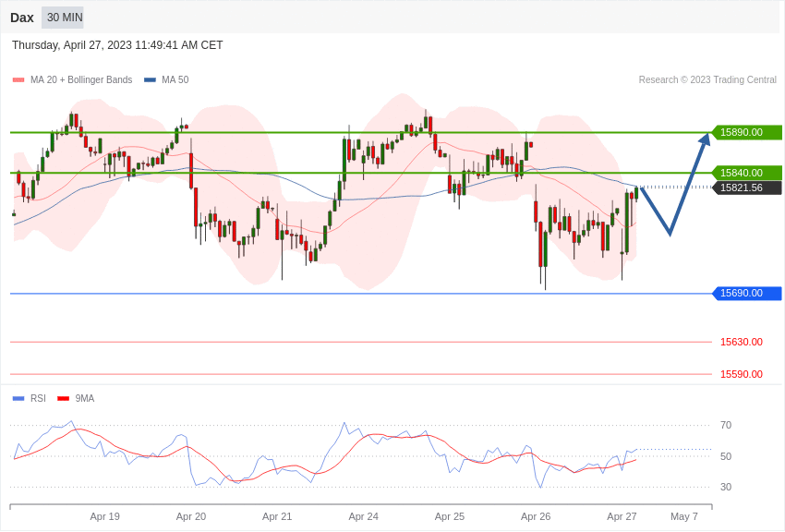Screen dimensions: 785x532
Task: Click the Apr 25 date axis label
Action: tap(450, 516)
